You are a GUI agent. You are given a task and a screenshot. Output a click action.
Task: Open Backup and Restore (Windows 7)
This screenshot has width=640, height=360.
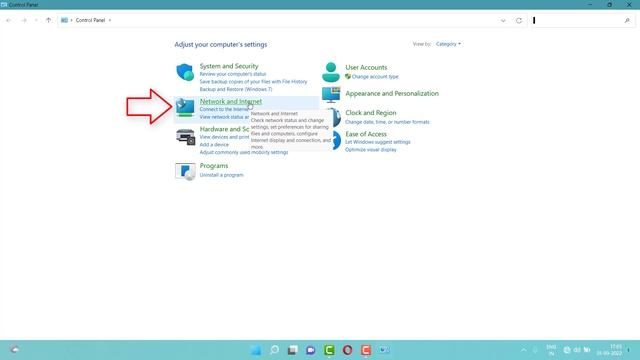[236, 89]
